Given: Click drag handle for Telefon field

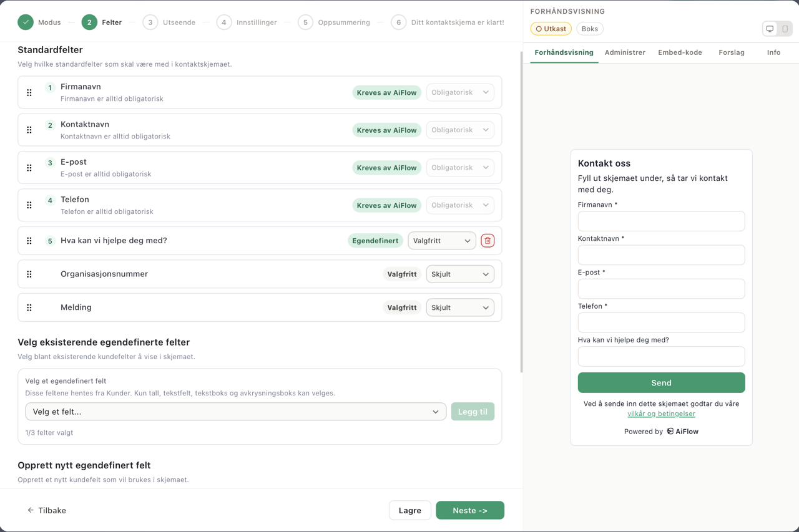Looking at the screenshot, I should (29, 205).
